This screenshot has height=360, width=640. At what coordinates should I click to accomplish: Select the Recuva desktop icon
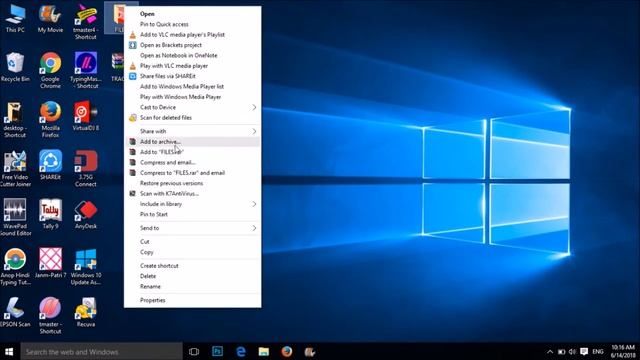point(85,313)
